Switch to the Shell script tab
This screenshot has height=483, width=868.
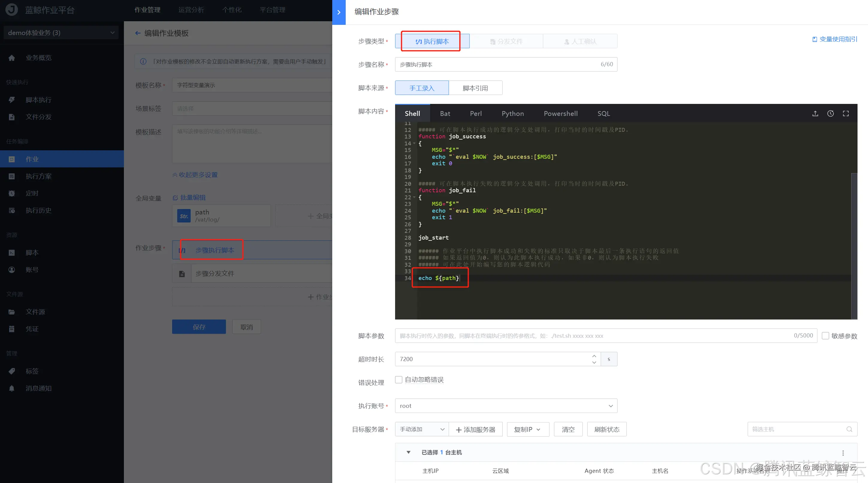412,113
